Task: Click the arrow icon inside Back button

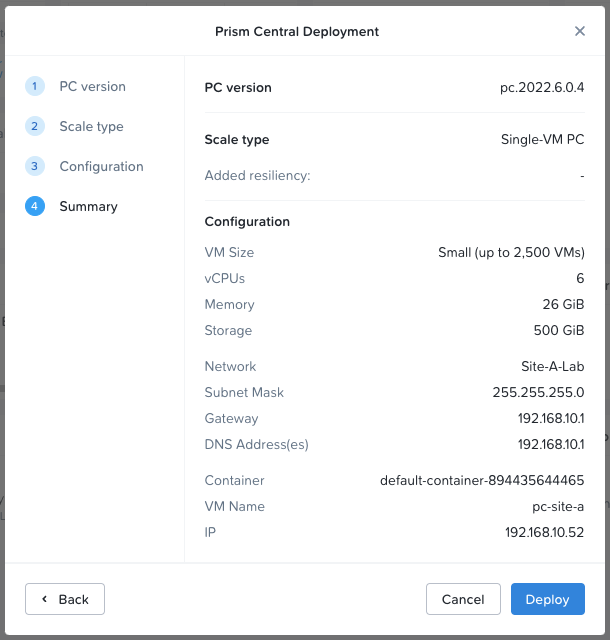Action: [x=44, y=599]
